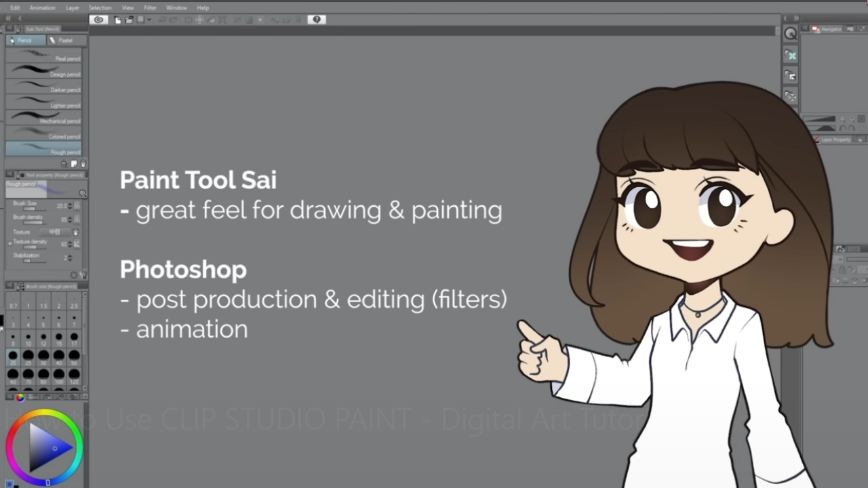This screenshot has width=868, height=488.
Task: Select the Darker pencil brush
Action: (x=43, y=86)
